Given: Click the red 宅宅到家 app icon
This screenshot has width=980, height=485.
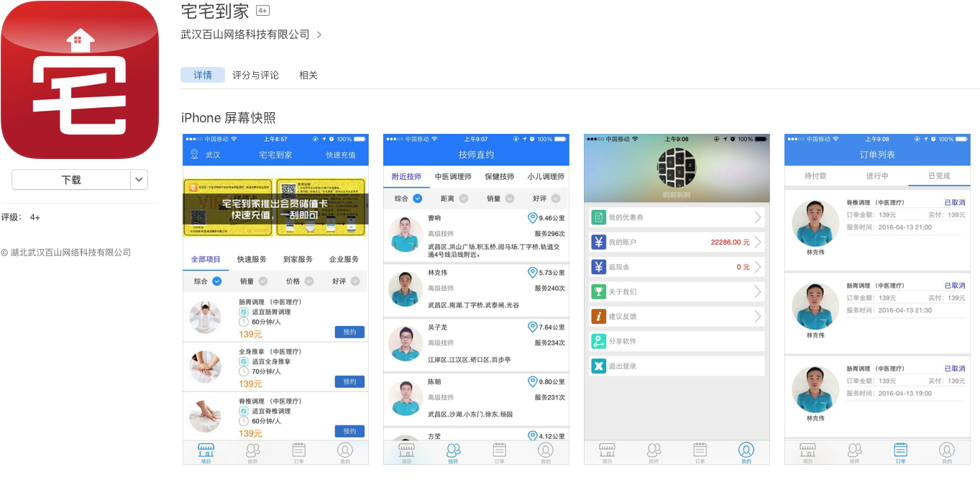Looking at the screenshot, I should pyautogui.click(x=79, y=79).
